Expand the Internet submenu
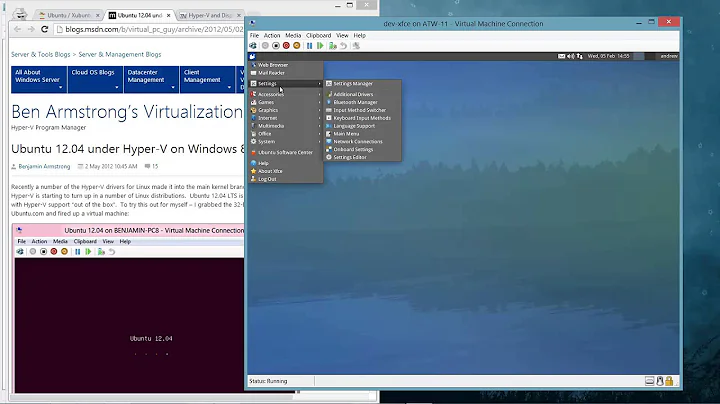 tap(286, 118)
